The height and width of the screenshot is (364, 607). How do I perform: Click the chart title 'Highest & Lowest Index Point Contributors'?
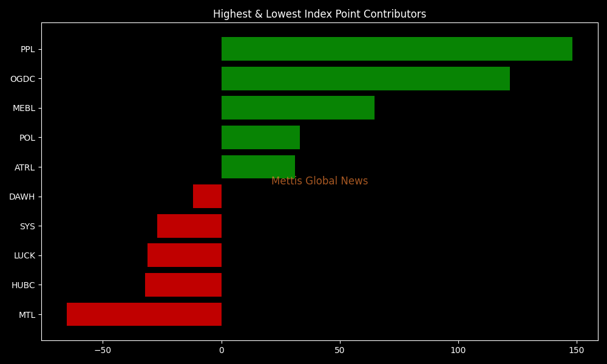[x=319, y=14]
